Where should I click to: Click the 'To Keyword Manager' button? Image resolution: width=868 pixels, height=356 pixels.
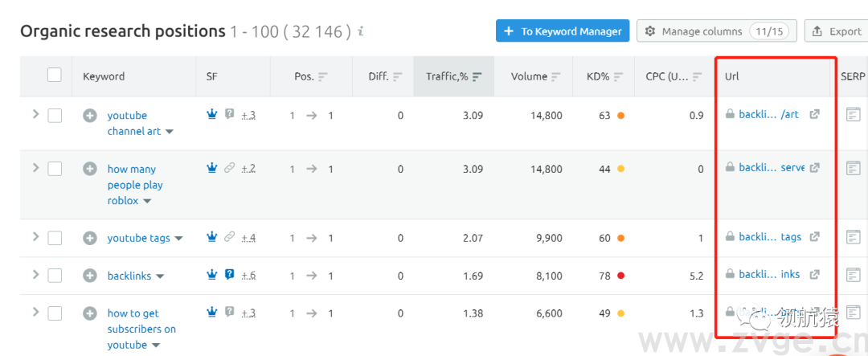(x=563, y=31)
